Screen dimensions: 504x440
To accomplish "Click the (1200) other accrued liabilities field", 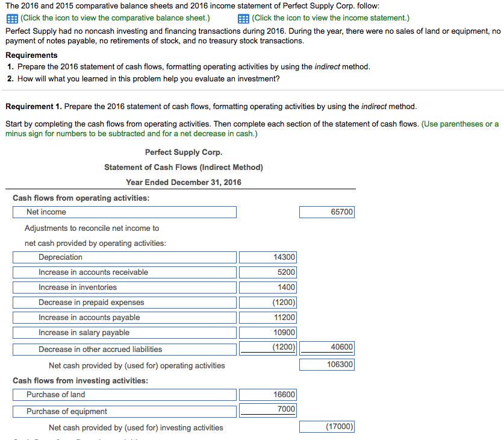I will (x=267, y=348).
